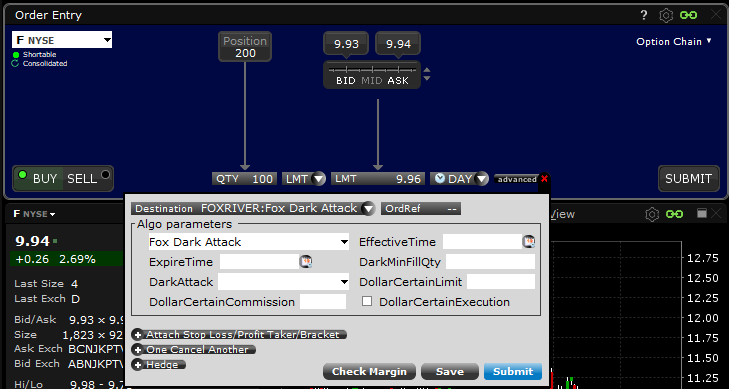
Task: Tick DollarCertainExecution checkbox
Action: point(367,301)
